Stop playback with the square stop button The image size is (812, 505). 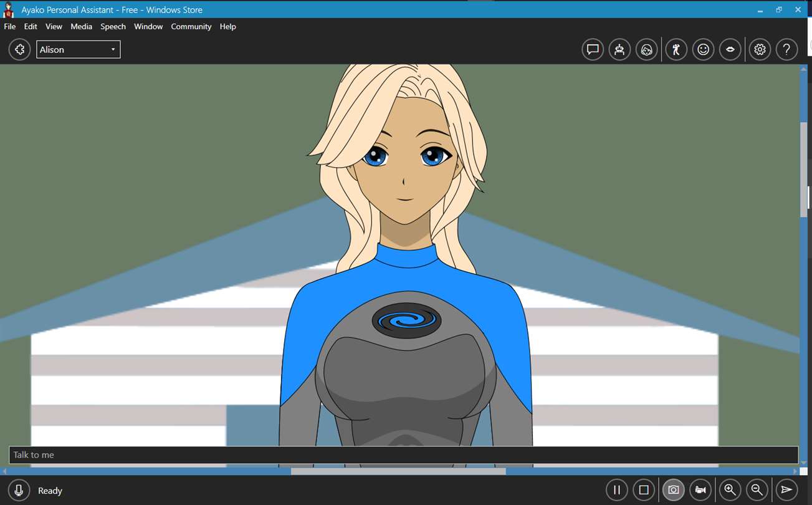[644, 490]
